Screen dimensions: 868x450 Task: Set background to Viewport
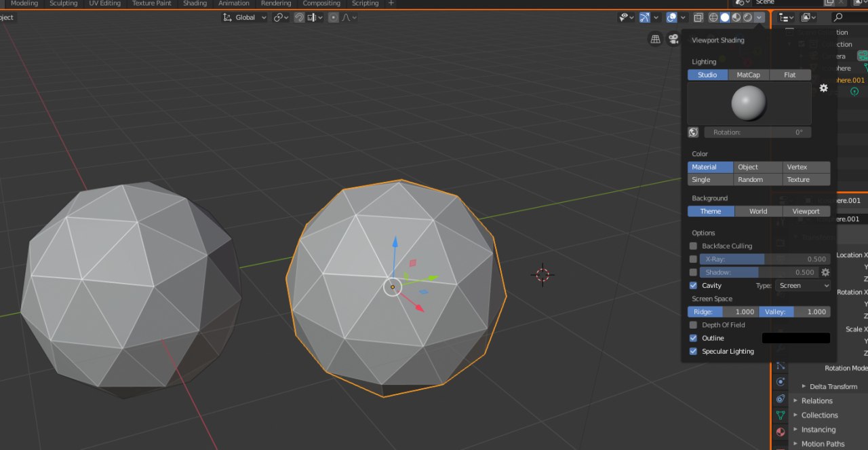(806, 211)
